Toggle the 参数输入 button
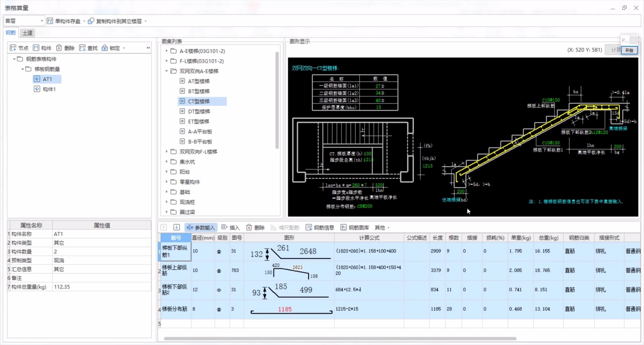The image size is (644, 345). pos(201,227)
